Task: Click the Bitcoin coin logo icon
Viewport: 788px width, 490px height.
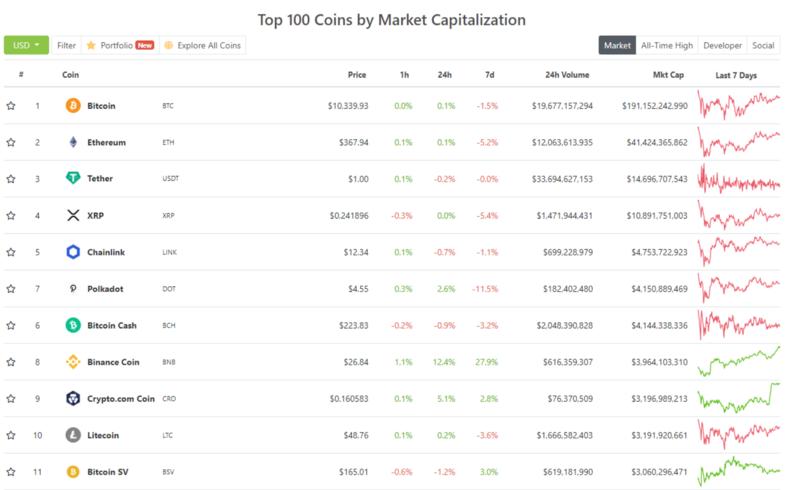Action: pyautogui.click(x=73, y=106)
